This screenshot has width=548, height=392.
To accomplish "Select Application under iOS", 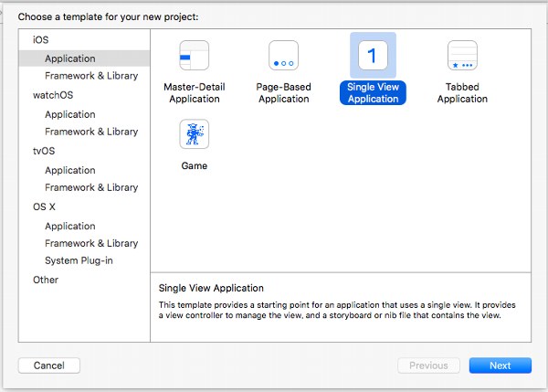I will [69, 58].
